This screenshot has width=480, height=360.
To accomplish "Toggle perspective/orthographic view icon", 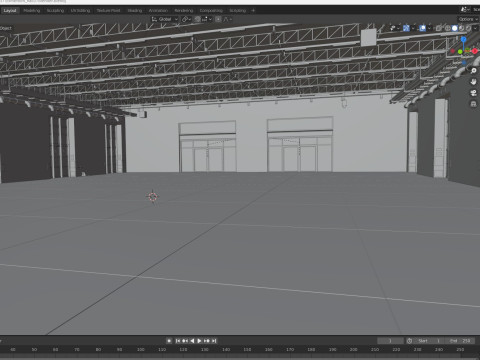I will (x=473, y=104).
